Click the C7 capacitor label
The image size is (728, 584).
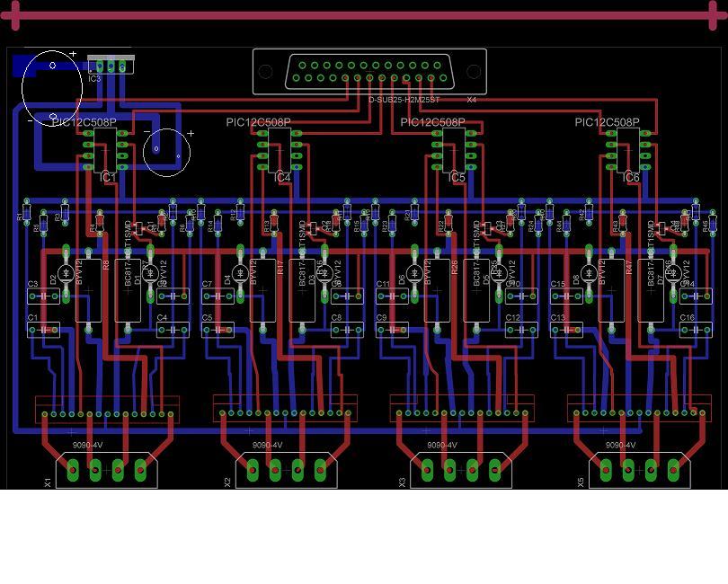[x=207, y=284]
